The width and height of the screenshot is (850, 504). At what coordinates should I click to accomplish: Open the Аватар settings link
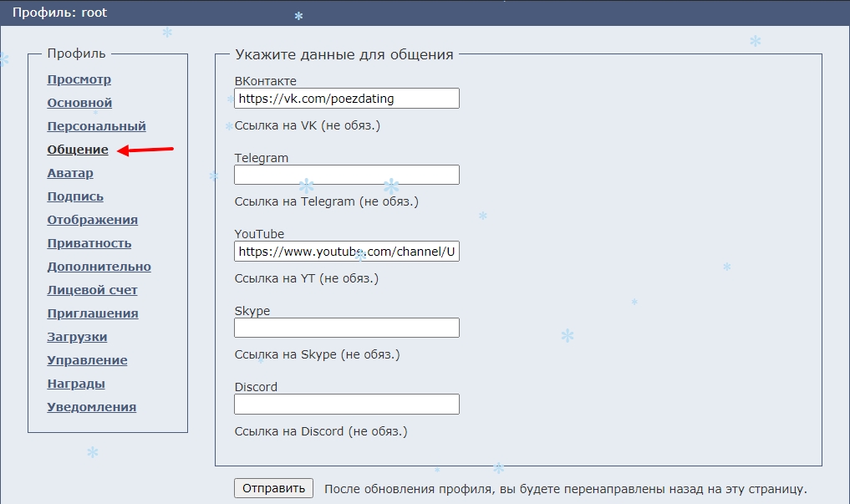[x=70, y=173]
